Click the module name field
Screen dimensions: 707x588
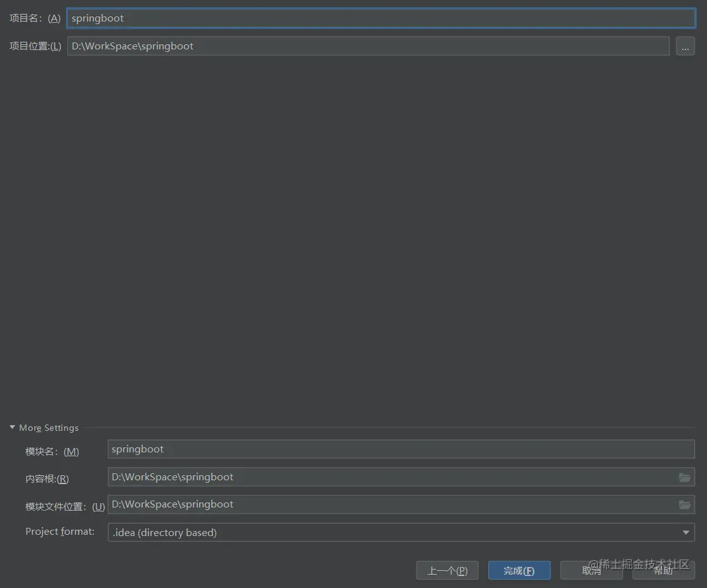pos(401,449)
